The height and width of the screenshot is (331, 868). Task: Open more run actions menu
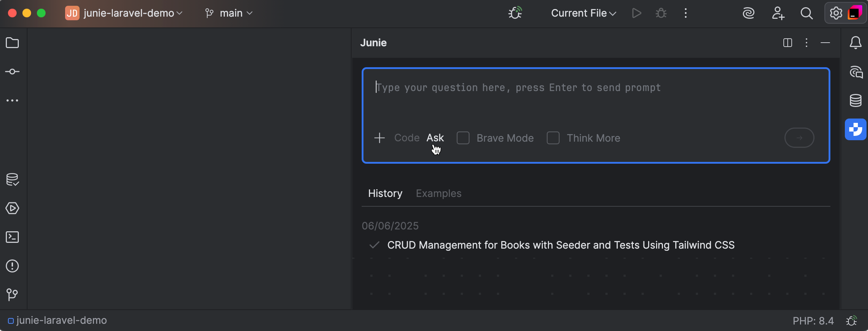pyautogui.click(x=685, y=13)
